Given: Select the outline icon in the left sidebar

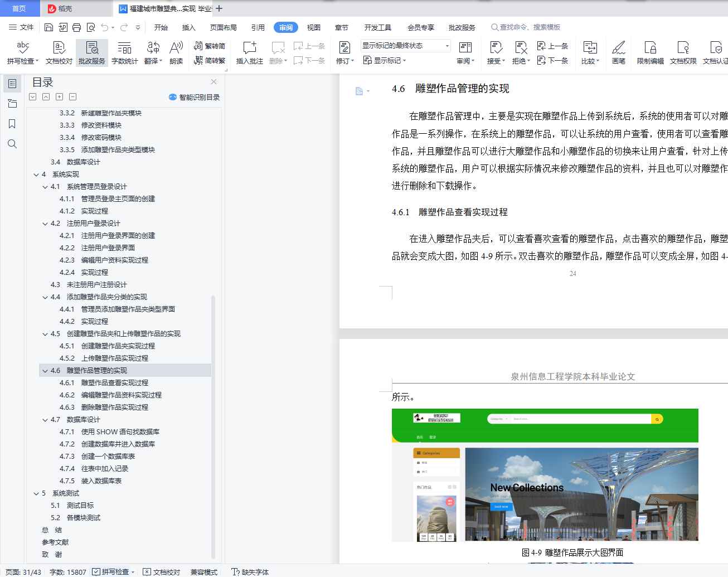Looking at the screenshot, I should point(12,84).
